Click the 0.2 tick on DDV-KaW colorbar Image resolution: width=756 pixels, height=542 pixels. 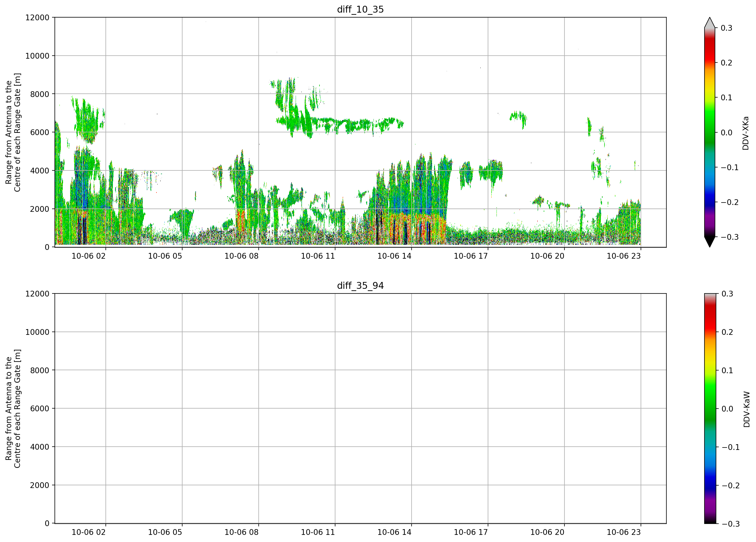[727, 332]
